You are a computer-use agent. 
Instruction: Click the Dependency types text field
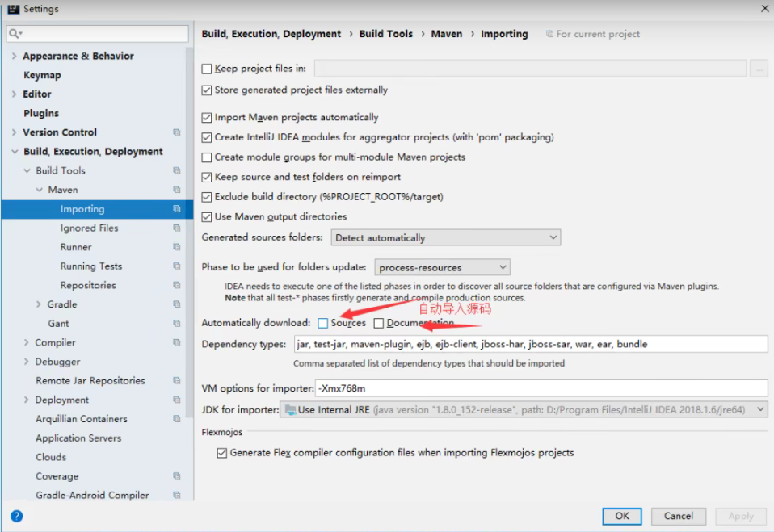click(x=531, y=344)
